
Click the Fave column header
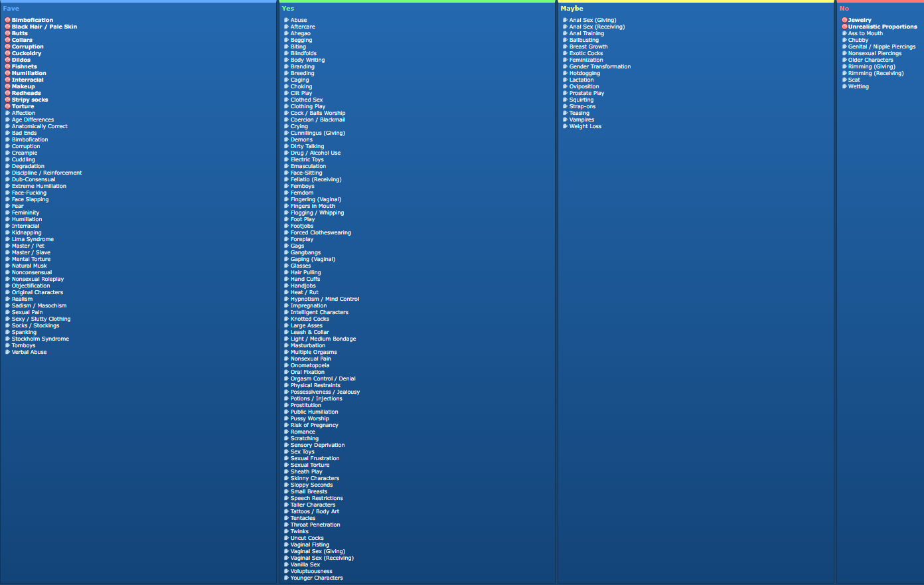tap(11, 9)
